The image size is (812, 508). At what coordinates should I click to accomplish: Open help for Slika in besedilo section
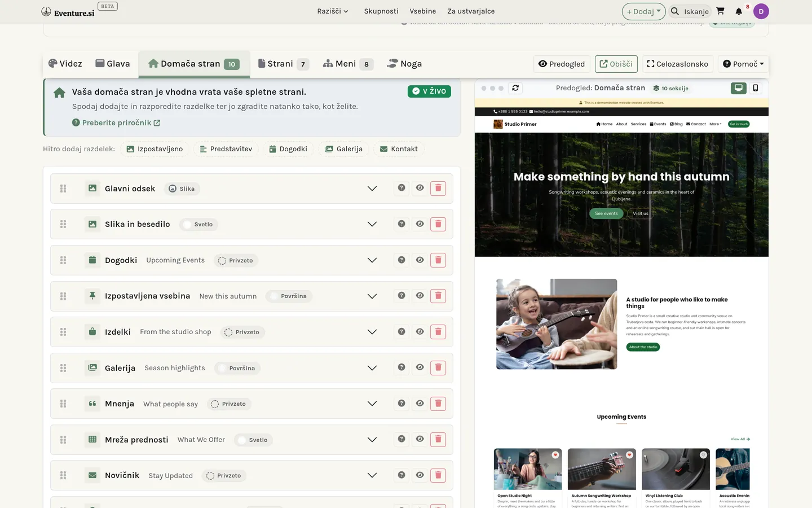coord(401,224)
